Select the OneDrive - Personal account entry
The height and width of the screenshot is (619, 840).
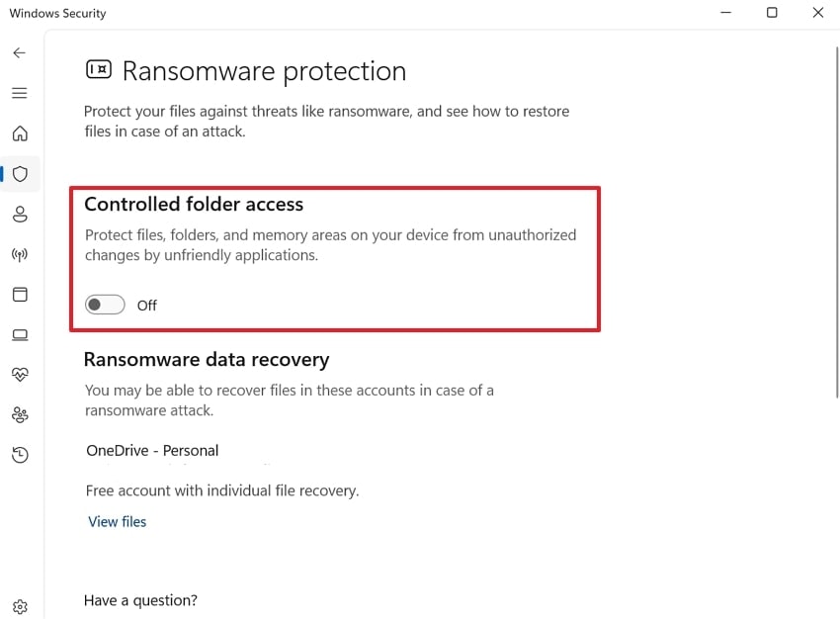click(x=151, y=450)
